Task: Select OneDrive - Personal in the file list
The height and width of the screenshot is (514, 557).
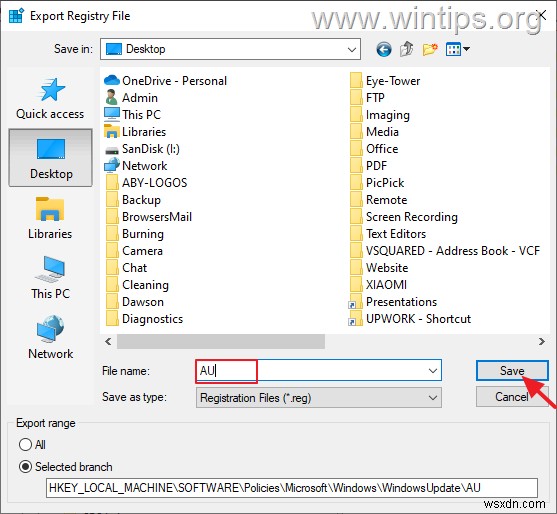Action: coord(166,81)
